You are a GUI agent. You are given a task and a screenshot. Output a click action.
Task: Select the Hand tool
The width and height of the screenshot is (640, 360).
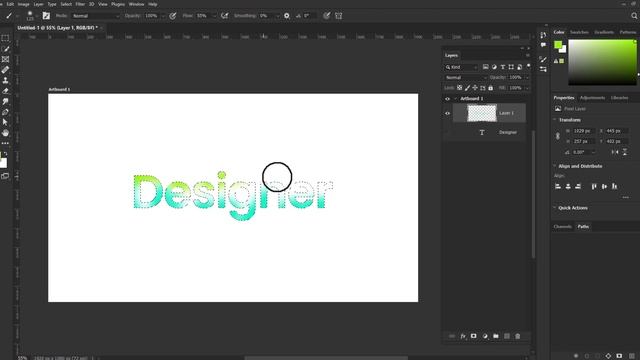tap(5, 133)
